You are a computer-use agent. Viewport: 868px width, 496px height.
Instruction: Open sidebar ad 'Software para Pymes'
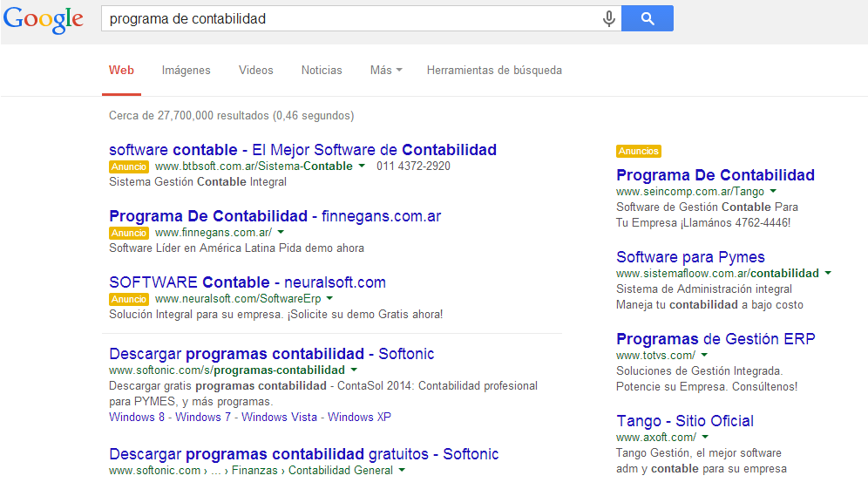tap(690, 257)
